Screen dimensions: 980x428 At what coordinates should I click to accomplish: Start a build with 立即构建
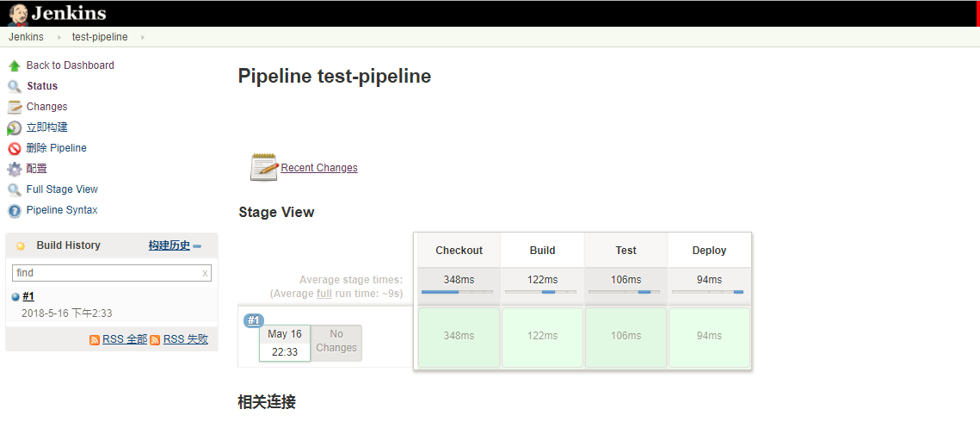point(46,127)
